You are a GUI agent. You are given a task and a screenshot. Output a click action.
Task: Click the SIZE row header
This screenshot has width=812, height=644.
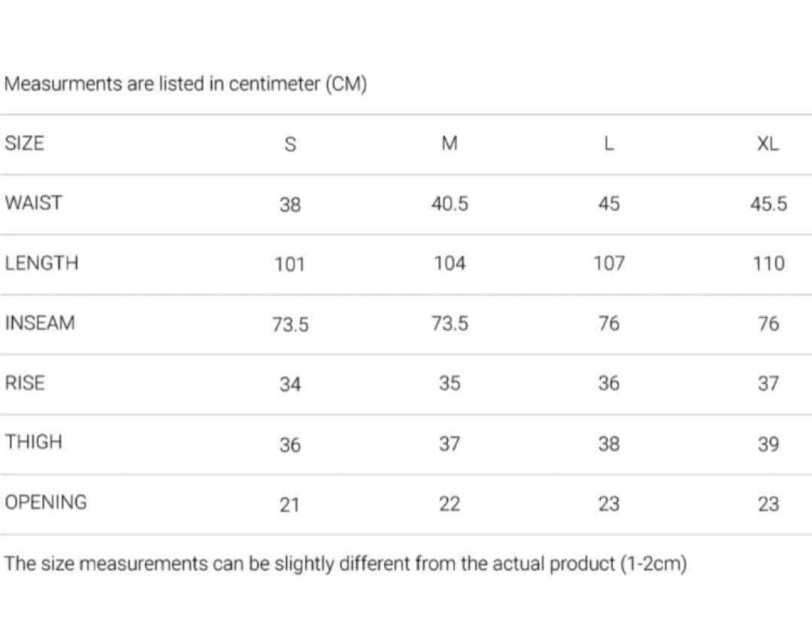[24, 144]
